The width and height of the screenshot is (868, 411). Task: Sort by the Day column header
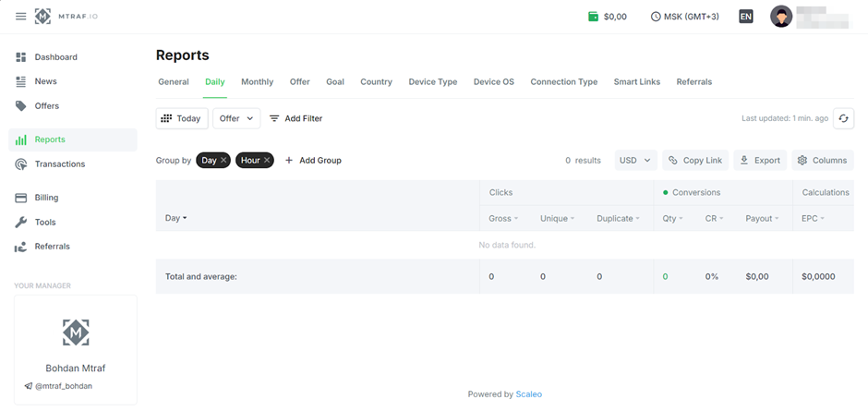point(175,218)
